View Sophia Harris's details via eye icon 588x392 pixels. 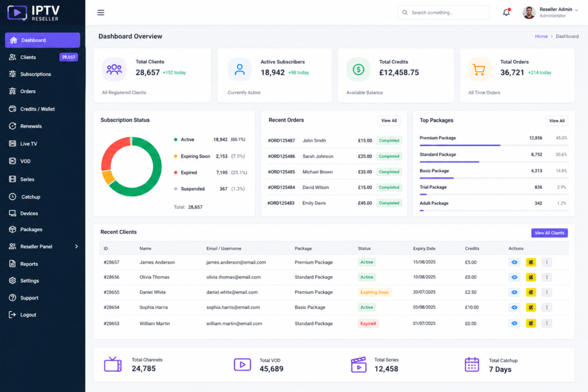click(x=514, y=307)
